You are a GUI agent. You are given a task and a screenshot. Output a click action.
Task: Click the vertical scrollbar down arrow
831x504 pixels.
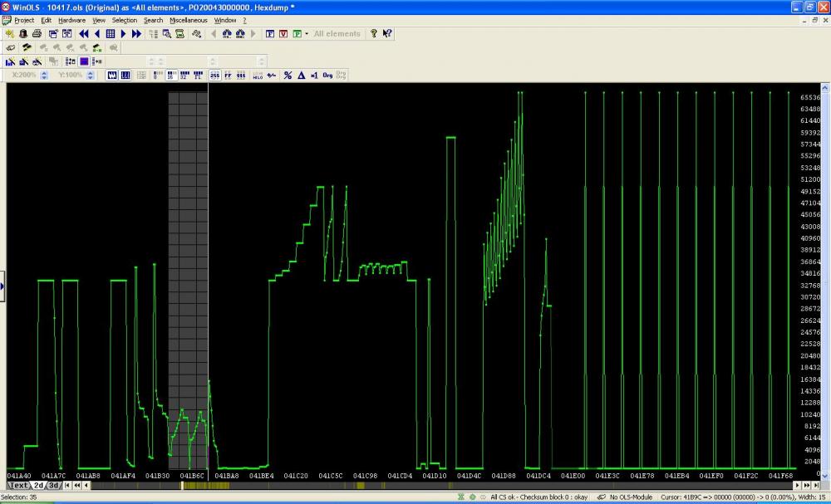coord(824,474)
